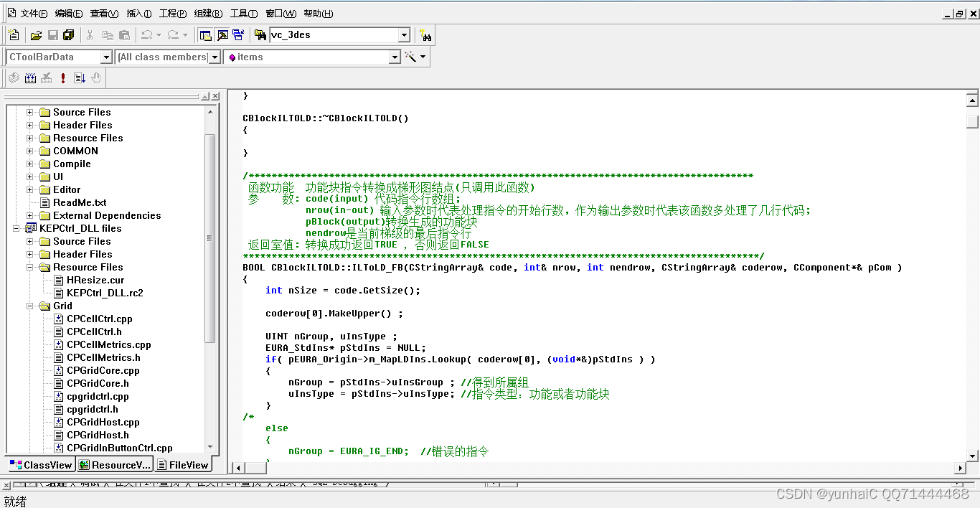The width and height of the screenshot is (980, 508).
Task: Click the WizardBar magic wand icon
Action: click(410, 57)
